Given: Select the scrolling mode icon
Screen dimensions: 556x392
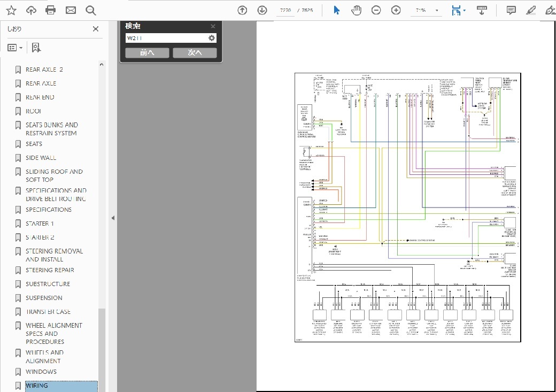Looking at the screenshot, I should pos(482,10).
